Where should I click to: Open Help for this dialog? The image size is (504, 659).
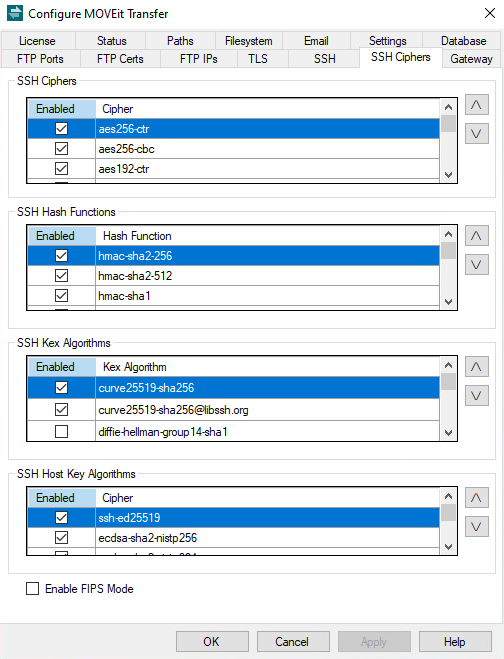point(455,642)
